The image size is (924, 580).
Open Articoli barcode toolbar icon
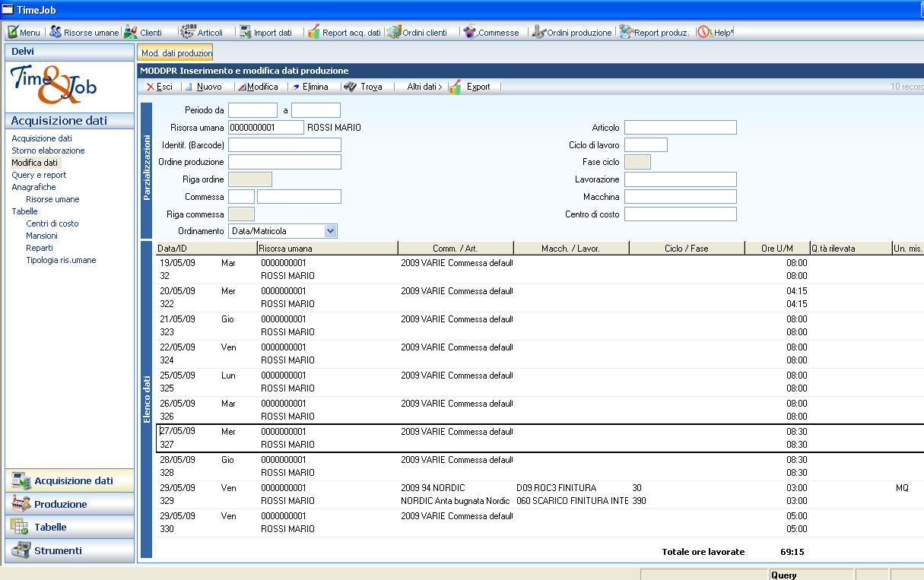pyautogui.click(x=187, y=33)
